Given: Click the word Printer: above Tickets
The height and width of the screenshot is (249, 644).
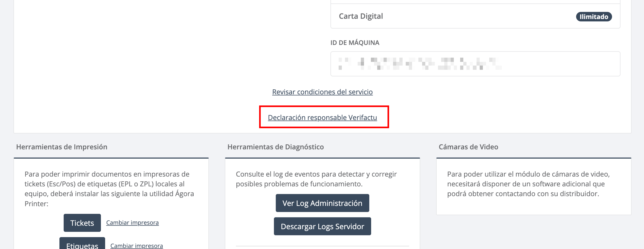Looking at the screenshot, I should pos(36,204).
